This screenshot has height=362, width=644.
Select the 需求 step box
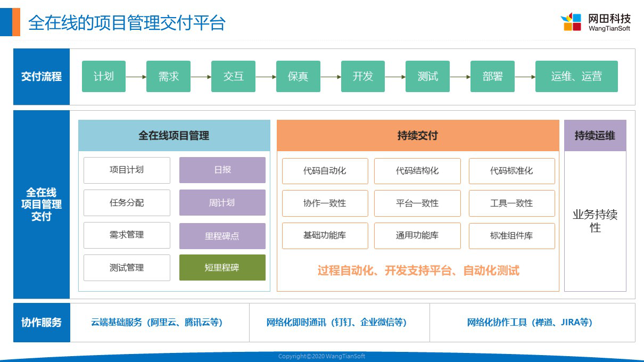click(168, 76)
